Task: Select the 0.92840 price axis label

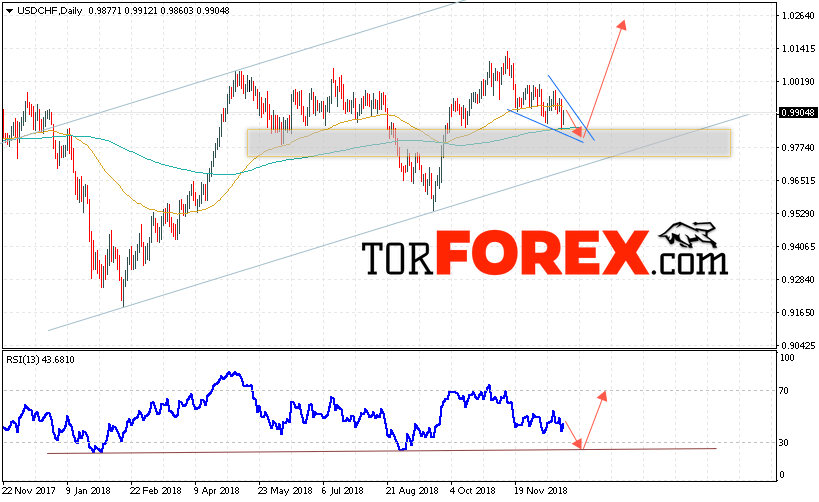Action: (x=798, y=279)
